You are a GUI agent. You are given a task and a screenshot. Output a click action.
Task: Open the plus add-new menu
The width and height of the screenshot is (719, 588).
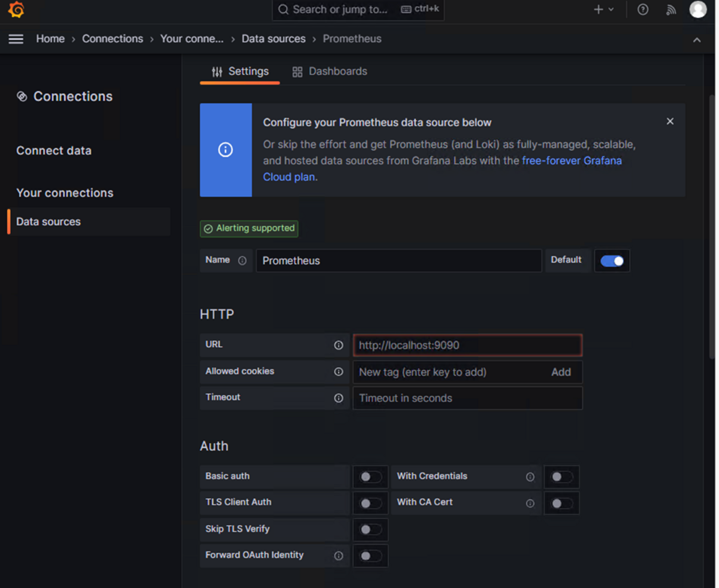click(x=603, y=10)
